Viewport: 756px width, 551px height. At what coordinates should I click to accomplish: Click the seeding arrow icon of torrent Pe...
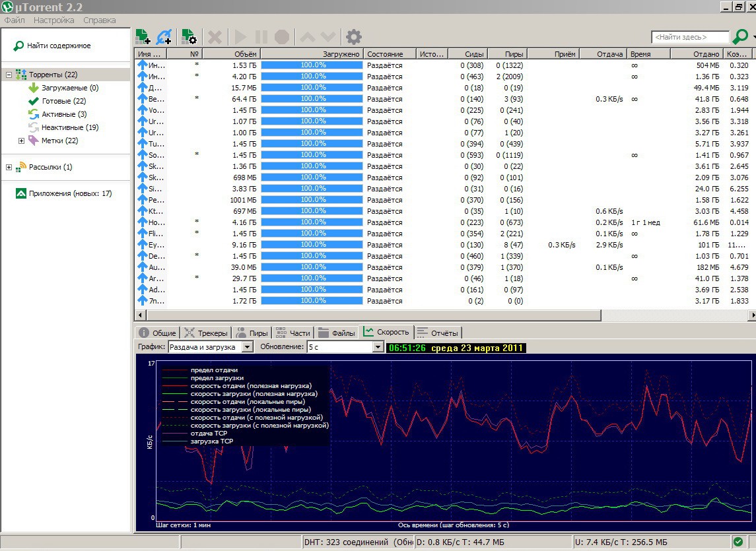(x=142, y=199)
